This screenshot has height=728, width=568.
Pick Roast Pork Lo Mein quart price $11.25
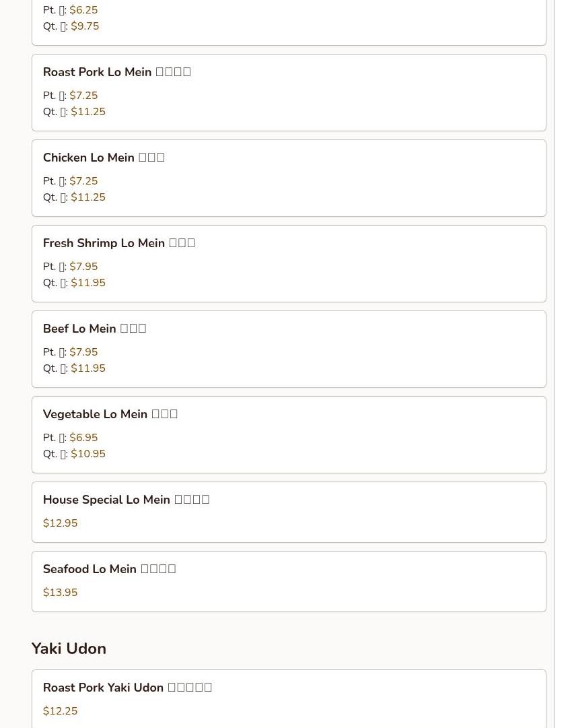click(88, 112)
